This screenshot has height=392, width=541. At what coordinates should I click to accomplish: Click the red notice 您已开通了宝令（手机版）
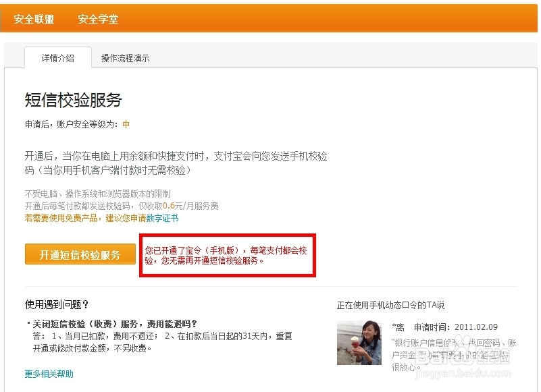tap(226, 256)
